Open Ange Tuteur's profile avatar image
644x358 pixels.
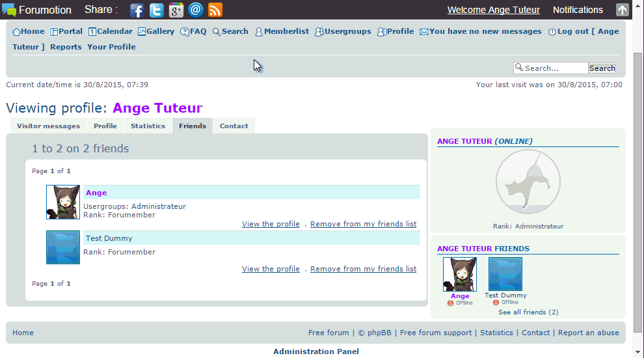(x=528, y=182)
